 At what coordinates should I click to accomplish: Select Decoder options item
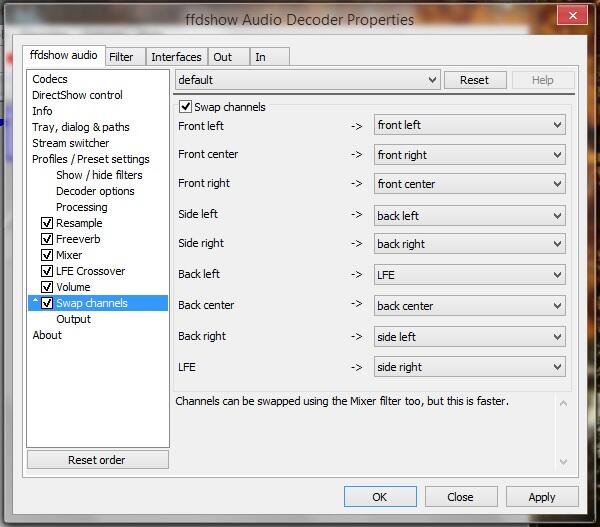tap(95, 191)
